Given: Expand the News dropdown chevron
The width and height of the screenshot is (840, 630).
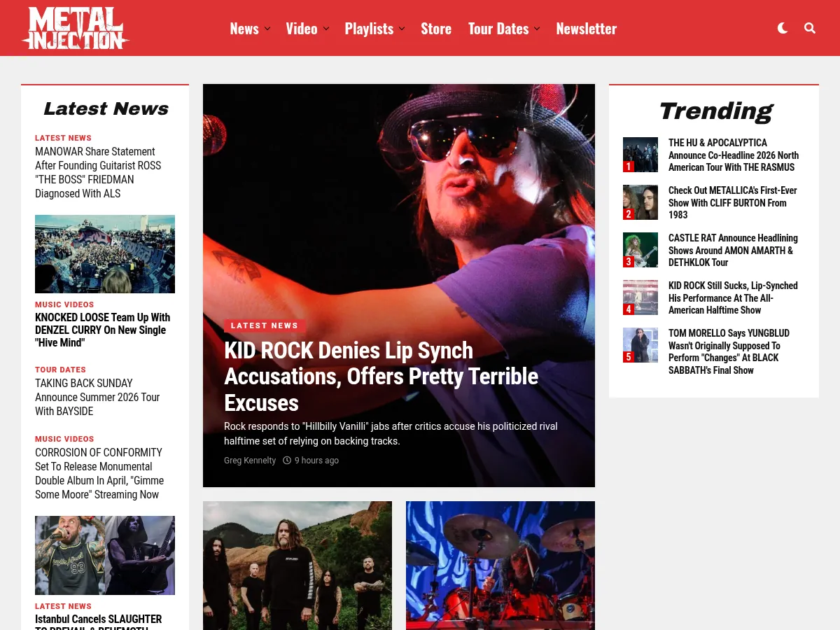Looking at the screenshot, I should [267, 29].
